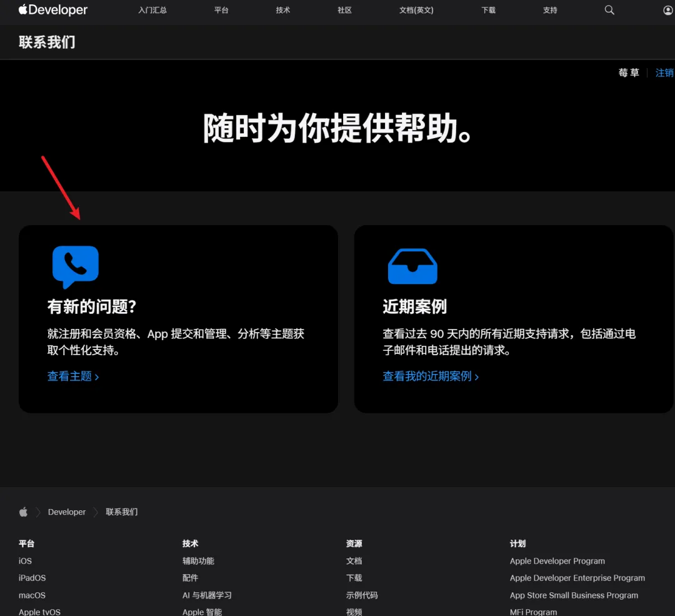Click the 查看主题 link

coord(72,376)
